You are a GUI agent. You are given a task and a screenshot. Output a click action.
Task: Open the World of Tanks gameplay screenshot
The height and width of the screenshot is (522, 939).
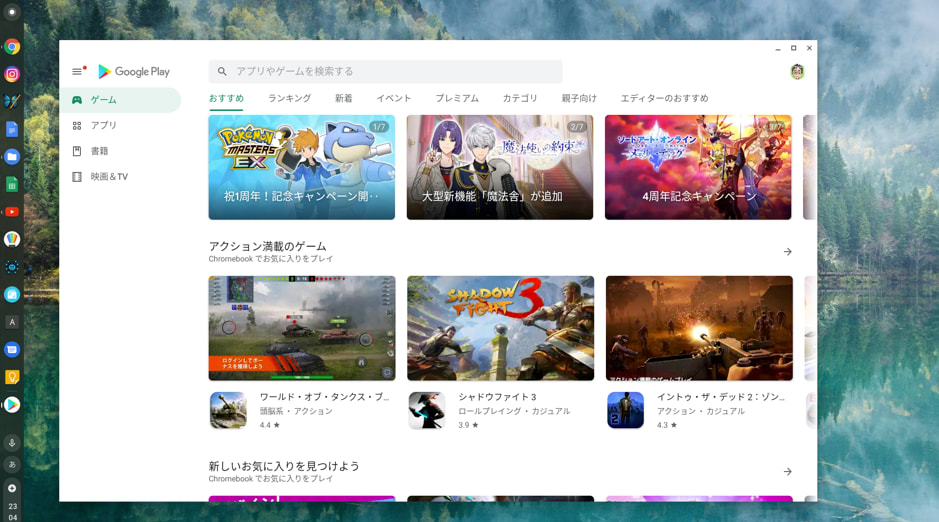pos(302,328)
